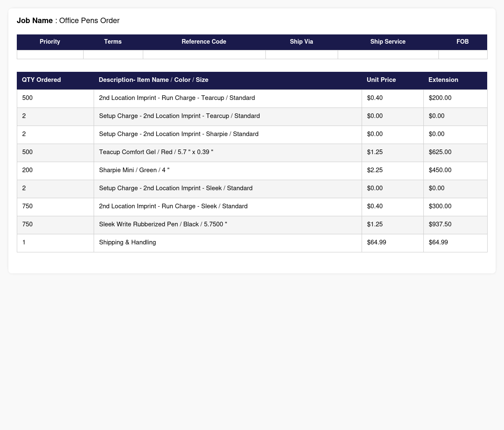Click the $300.00 extension value
Screen dimensions: 504x430
click(440, 206)
